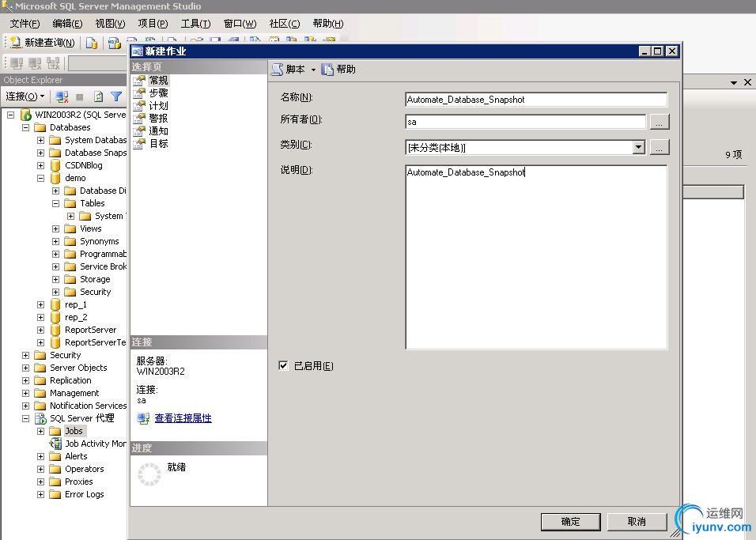Click the Object Explorer filter icon
This screenshot has height=540, width=756.
click(x=116, y=96)
